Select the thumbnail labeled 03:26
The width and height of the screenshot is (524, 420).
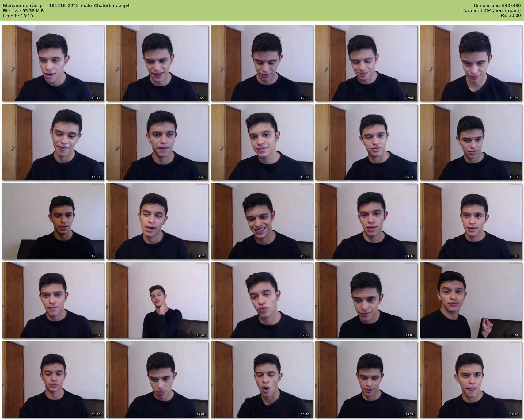point(471,63)
